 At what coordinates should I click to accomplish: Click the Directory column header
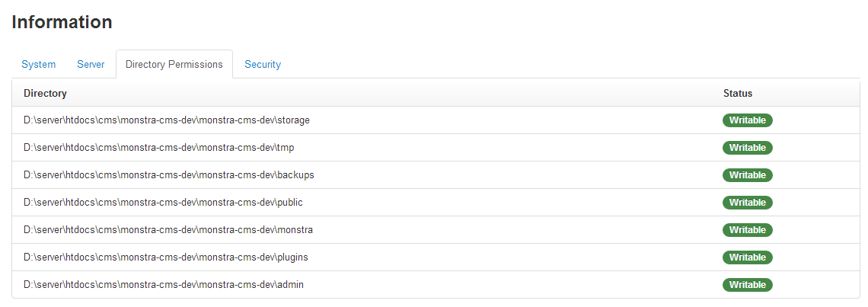45,94
